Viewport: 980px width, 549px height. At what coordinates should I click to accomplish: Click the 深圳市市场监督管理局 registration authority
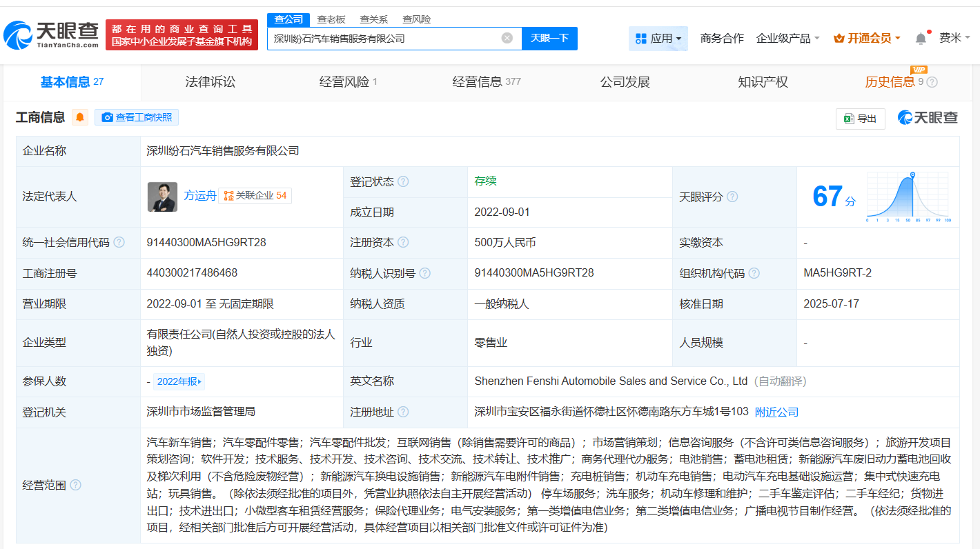coord(201,412)
